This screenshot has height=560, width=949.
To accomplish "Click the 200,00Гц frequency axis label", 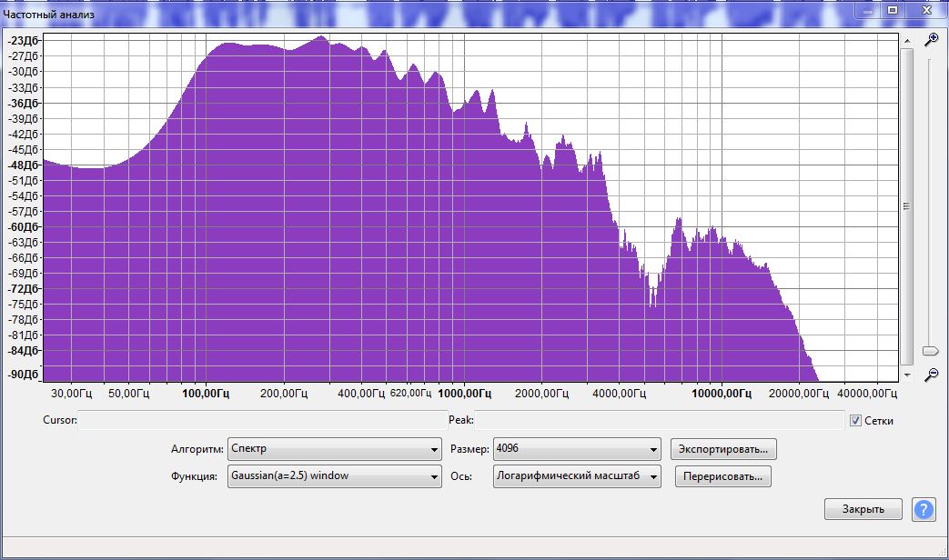I will click(x=284, y=393).
